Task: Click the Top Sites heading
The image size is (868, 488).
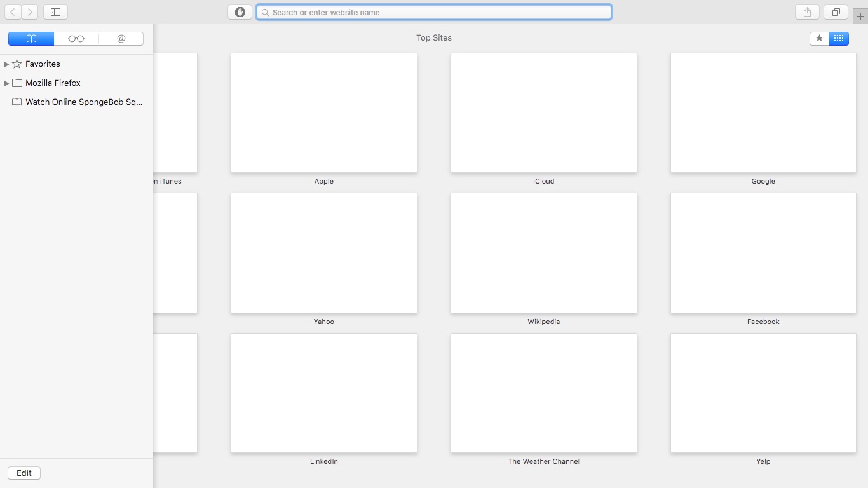Action: click(x=434, y=37)
